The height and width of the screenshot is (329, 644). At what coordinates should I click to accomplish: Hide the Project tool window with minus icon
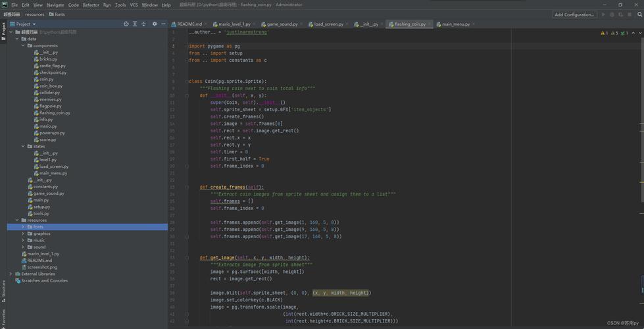163,24
